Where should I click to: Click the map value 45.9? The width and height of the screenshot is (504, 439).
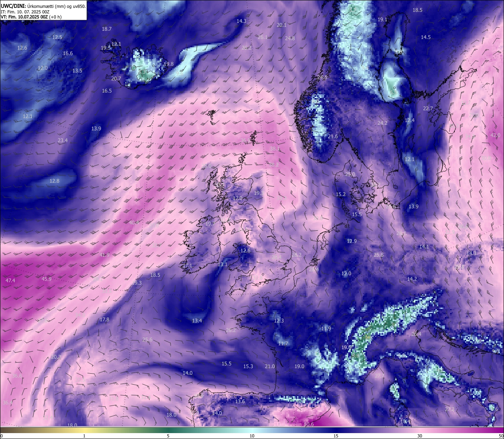coord(46,279)
